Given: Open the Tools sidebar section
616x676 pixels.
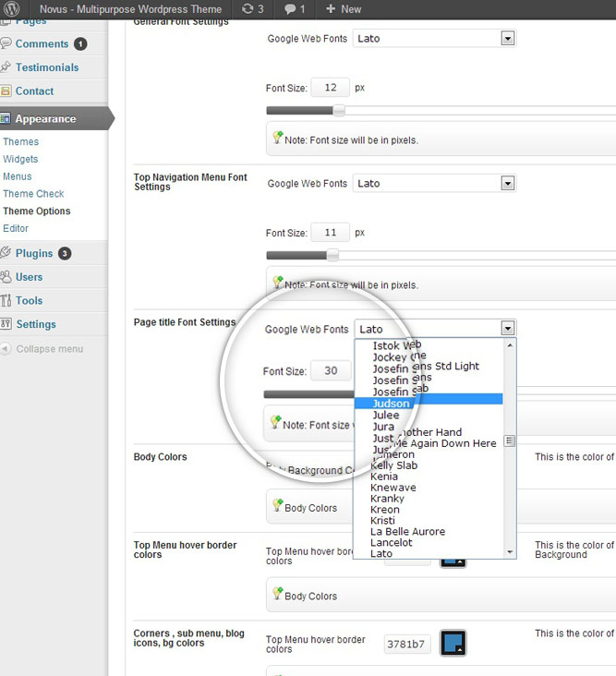Looking at the screenshot, I should [29, 300].
